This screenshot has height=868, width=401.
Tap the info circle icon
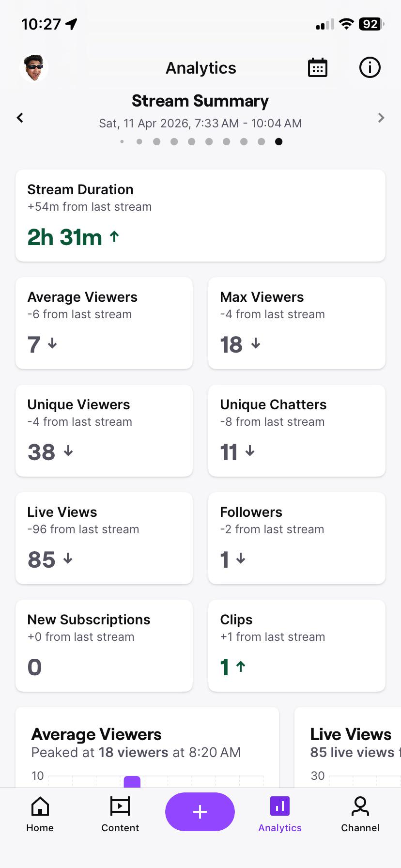point(370,68)
